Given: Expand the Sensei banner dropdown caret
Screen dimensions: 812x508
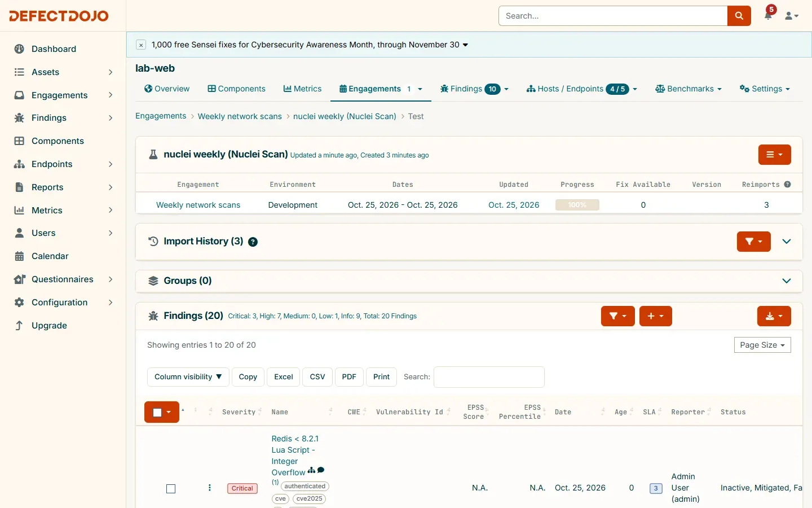Looking at the screenshot, I should (x=465, y=45).
